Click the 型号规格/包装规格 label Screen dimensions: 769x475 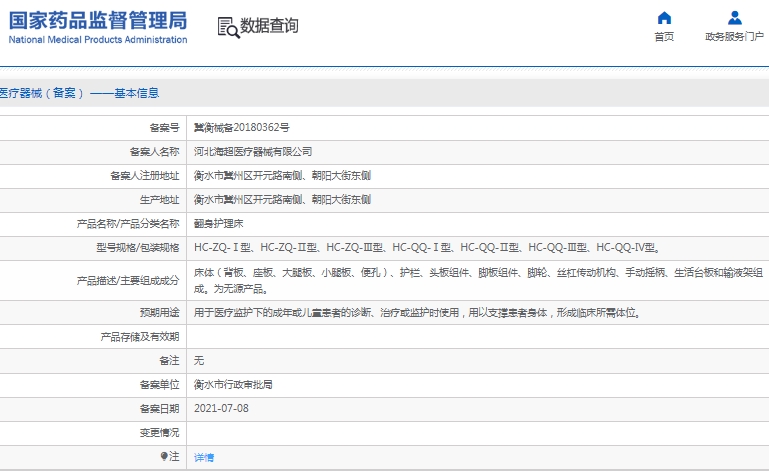pyautogui.click(x=138, y=248)
